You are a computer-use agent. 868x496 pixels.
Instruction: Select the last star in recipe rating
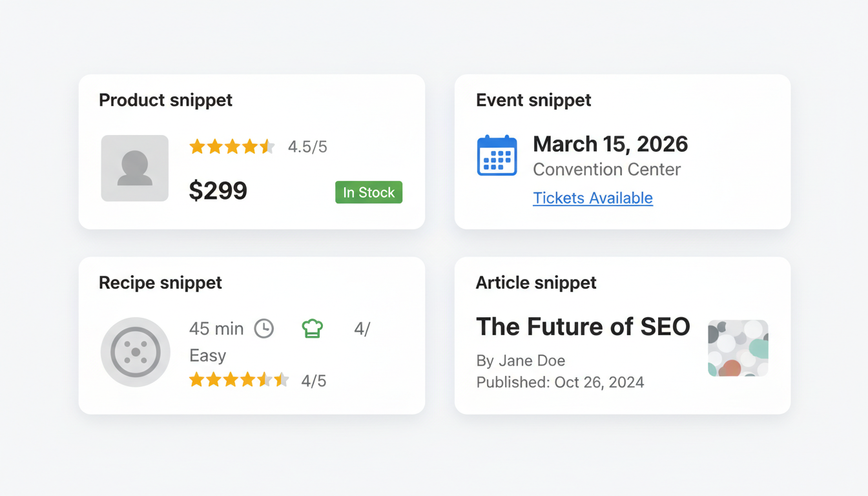[x=282, y=380]
